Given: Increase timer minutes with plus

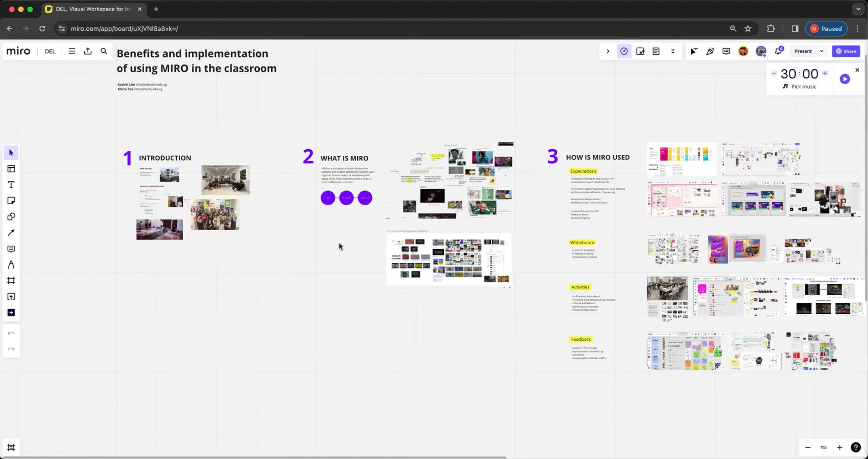Looking at the screenshot, I should coord(825,73).
